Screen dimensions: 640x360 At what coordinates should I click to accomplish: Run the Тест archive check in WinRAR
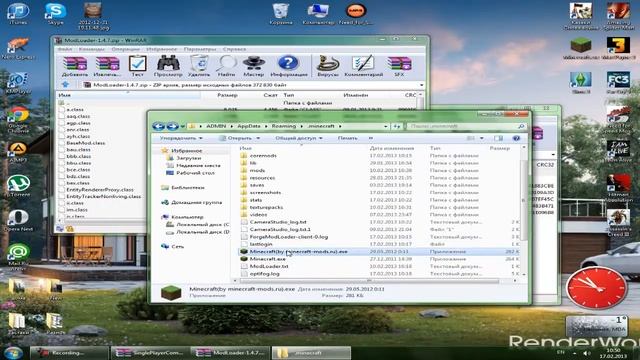click(138, 67)
